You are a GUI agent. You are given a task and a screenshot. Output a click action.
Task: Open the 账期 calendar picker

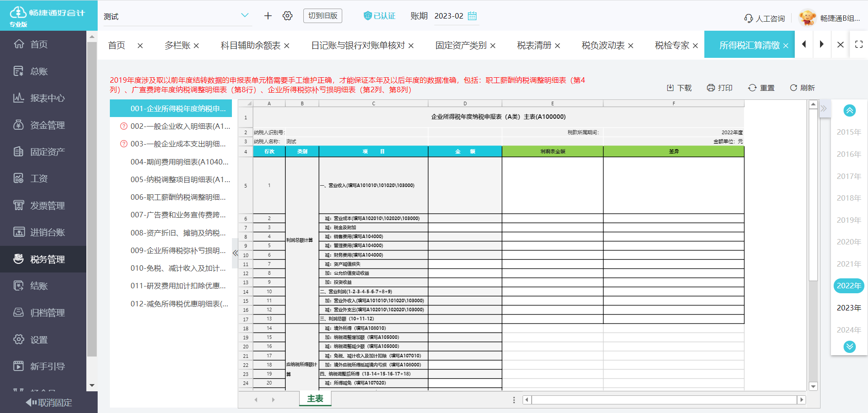[x=472, y=16]
